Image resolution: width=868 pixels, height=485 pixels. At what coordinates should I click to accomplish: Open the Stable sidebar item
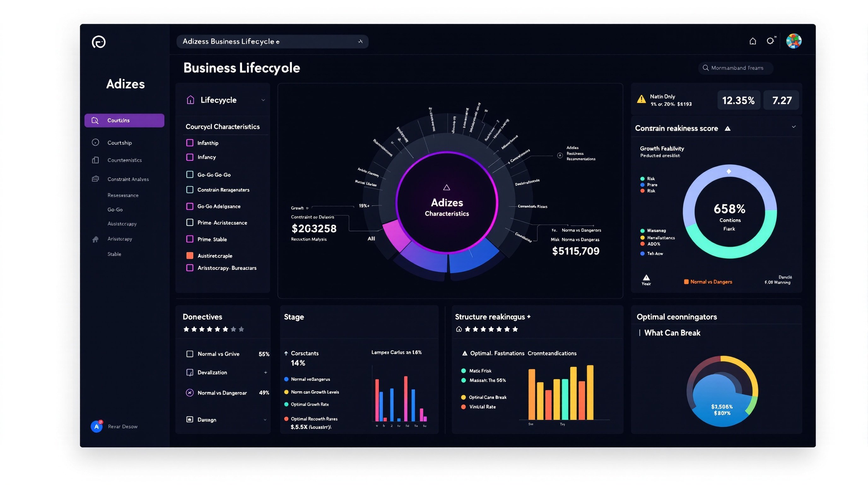pos(114,254)
